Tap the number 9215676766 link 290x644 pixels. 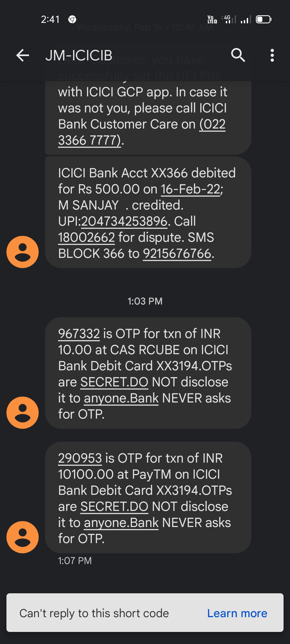[x=177, y=254]
